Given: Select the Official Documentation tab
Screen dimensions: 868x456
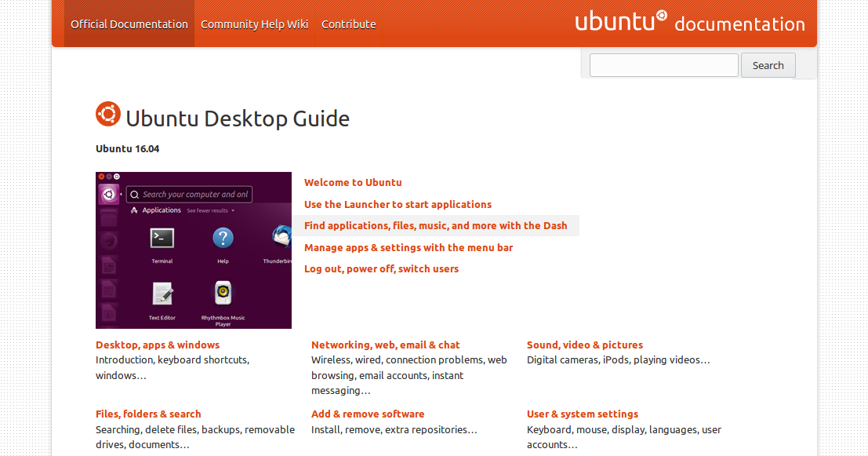Looking at the screenshot, I should (129, 24).
